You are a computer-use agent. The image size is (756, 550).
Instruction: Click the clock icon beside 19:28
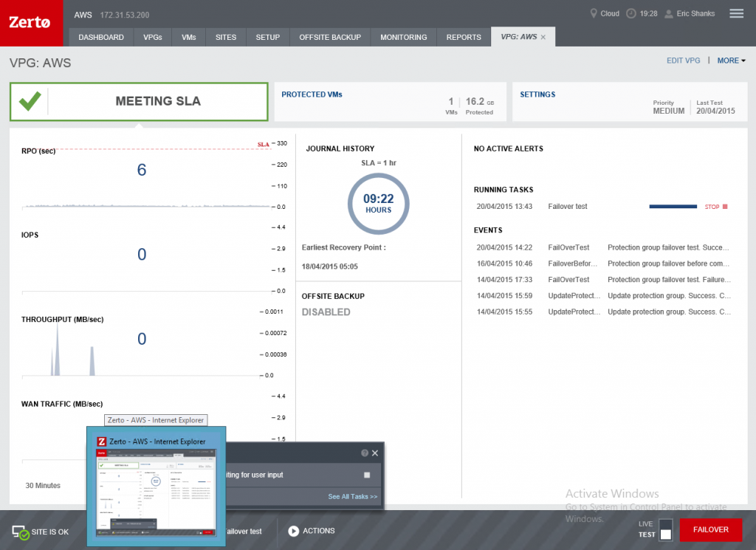pos(630,13)
